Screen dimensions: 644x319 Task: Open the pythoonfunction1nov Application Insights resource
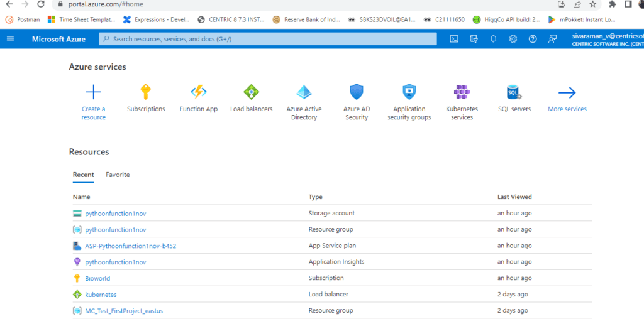[x=116, y=262]
